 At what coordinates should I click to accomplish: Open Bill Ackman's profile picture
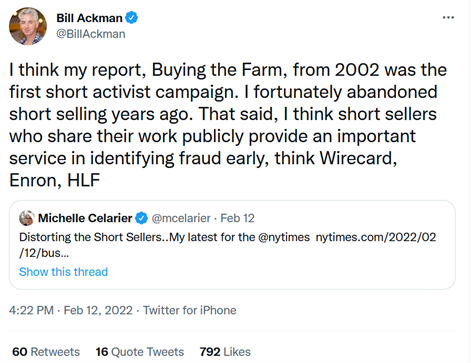[28, 26]
